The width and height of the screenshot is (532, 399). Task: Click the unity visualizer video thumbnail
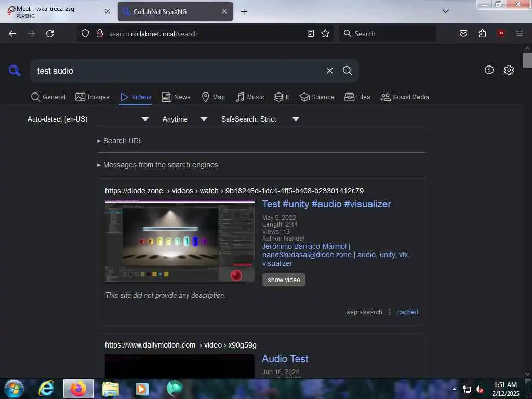pyautogui.click(x=179, y=242)
